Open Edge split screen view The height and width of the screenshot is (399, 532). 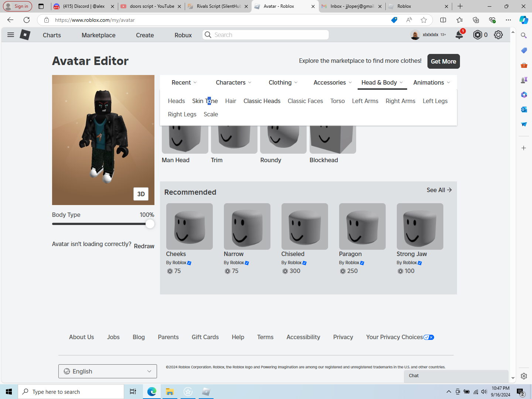(x=443, y=20)
